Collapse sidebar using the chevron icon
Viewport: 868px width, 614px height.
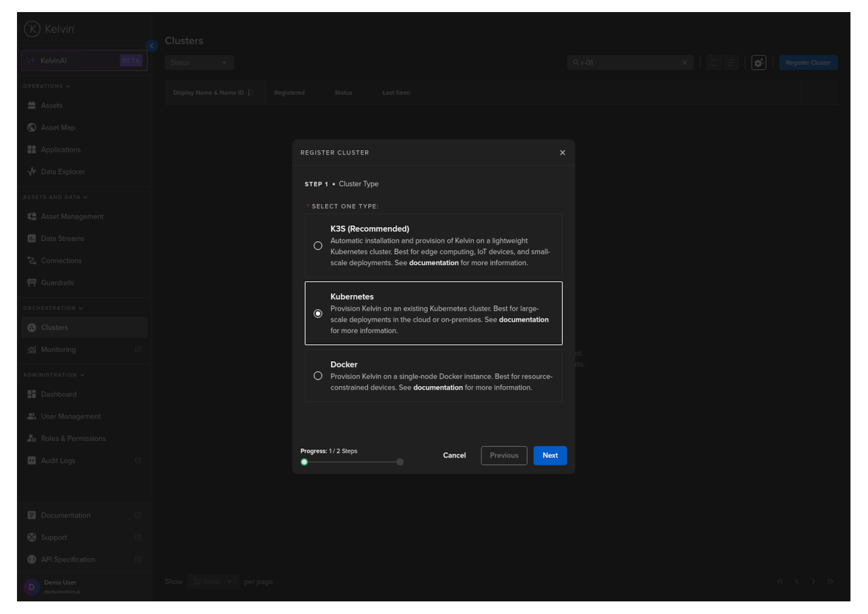point(152,46)
